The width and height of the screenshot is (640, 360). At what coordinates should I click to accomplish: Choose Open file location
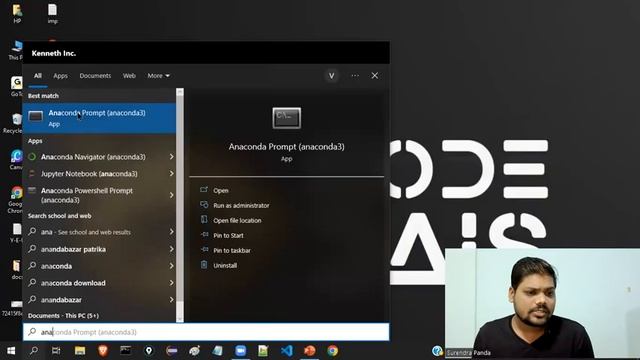(x=237, y=220)
